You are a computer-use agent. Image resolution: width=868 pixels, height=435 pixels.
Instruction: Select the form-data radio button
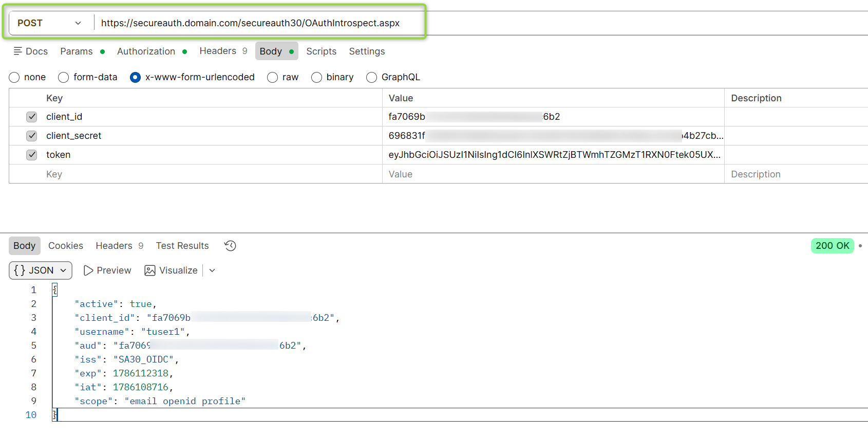pyautogui.click(x=64, y=77)
